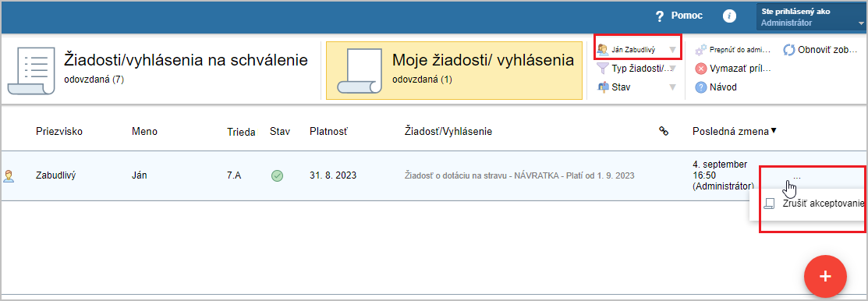
Task: Click the green approved status icon
Action: 278,176
